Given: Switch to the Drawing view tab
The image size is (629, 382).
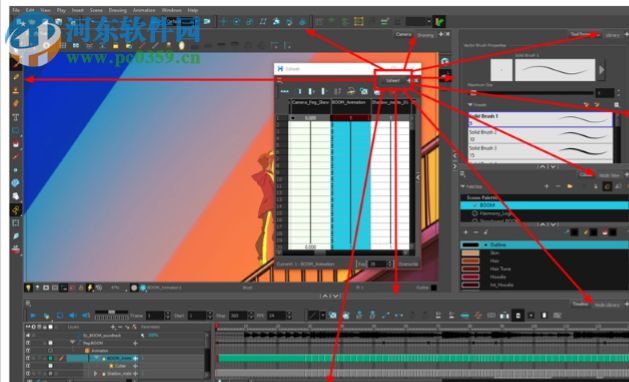Looking at the screenshot, I should (x=426, y=35).
